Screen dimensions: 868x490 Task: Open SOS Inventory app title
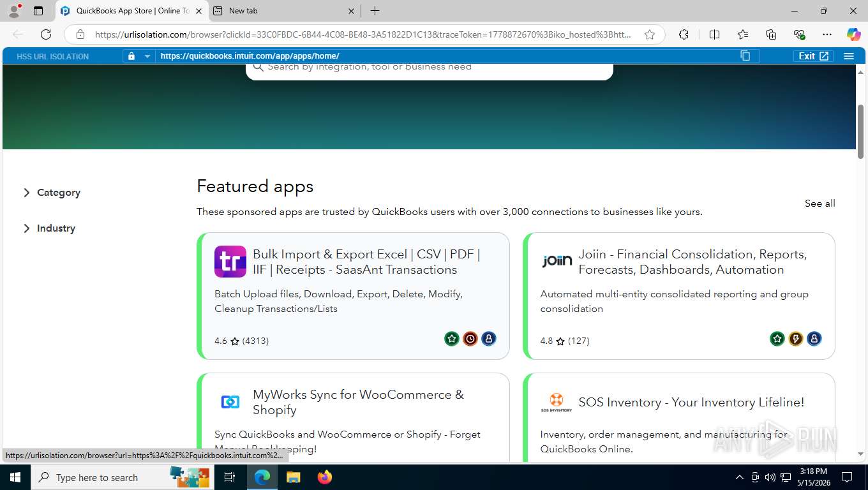coord(691,402)
